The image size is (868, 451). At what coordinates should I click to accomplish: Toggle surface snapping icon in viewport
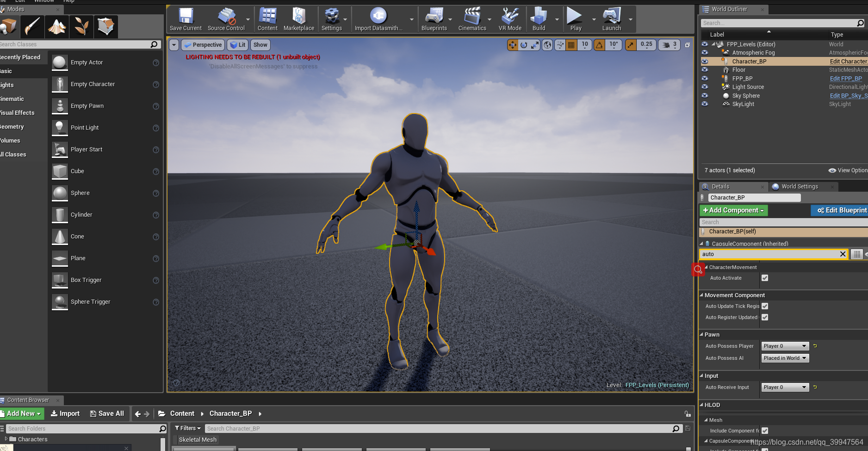[560, 45]
